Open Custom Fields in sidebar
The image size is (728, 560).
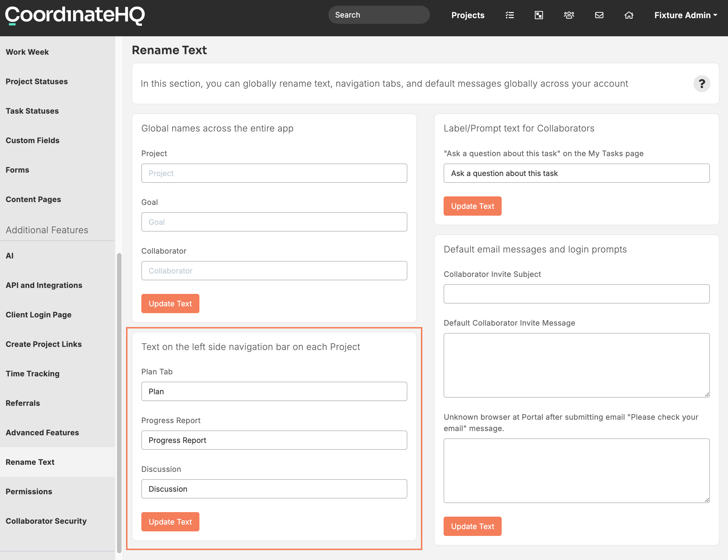pyautogui.click(x=57, y=140)
